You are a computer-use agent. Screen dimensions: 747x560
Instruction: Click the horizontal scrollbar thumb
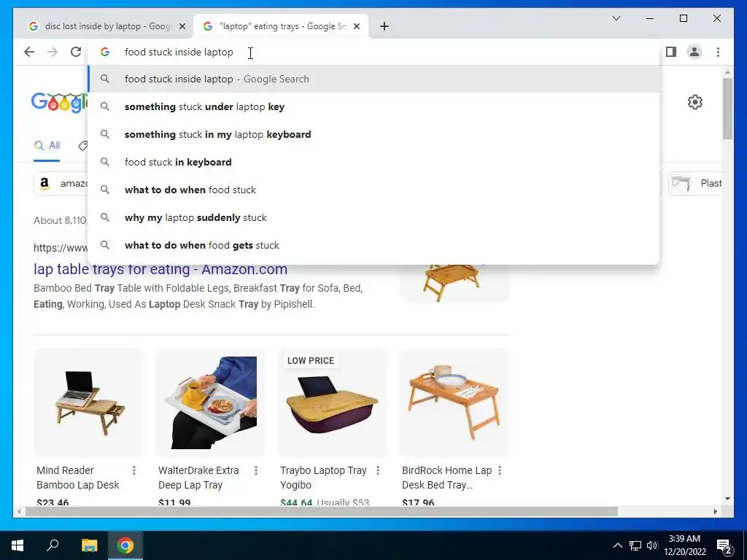click(x=322, y=511)
